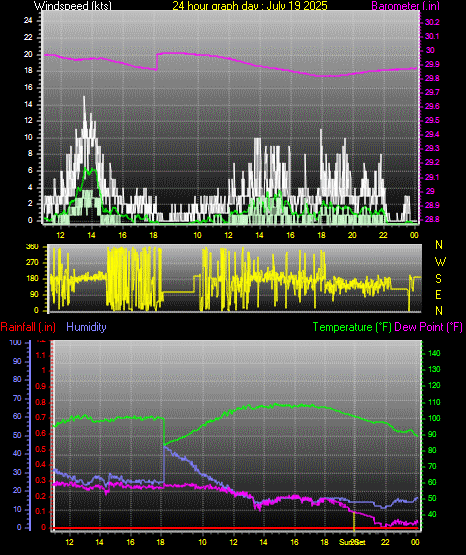Click the 28.8 barometer scale value

point(432,219)
